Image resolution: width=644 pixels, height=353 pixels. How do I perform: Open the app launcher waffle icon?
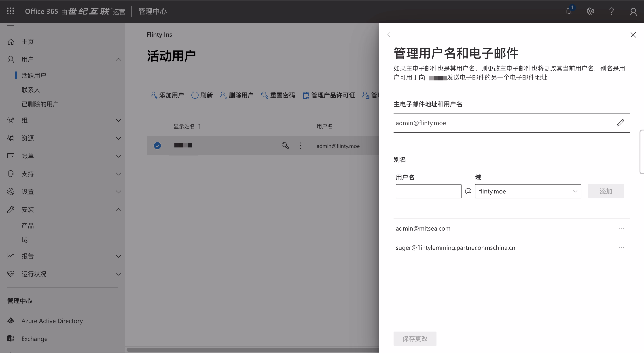[x=10, y=11]
